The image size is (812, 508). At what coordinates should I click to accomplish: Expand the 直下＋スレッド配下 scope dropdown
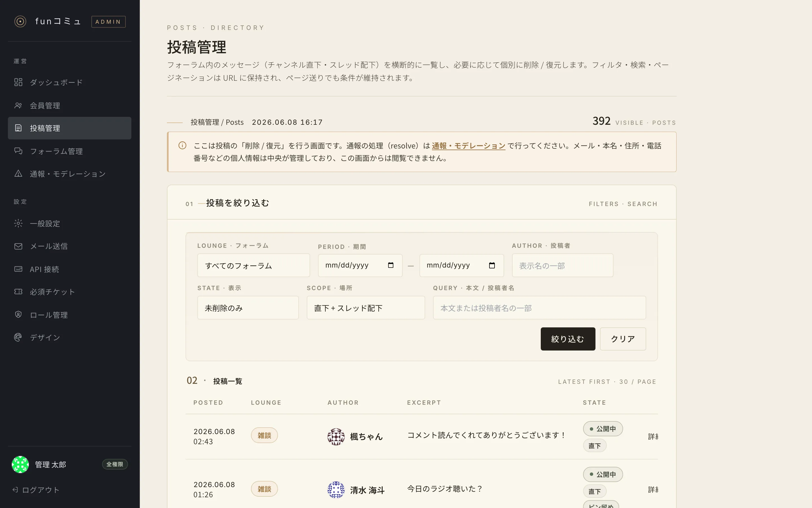click(366, 308)
